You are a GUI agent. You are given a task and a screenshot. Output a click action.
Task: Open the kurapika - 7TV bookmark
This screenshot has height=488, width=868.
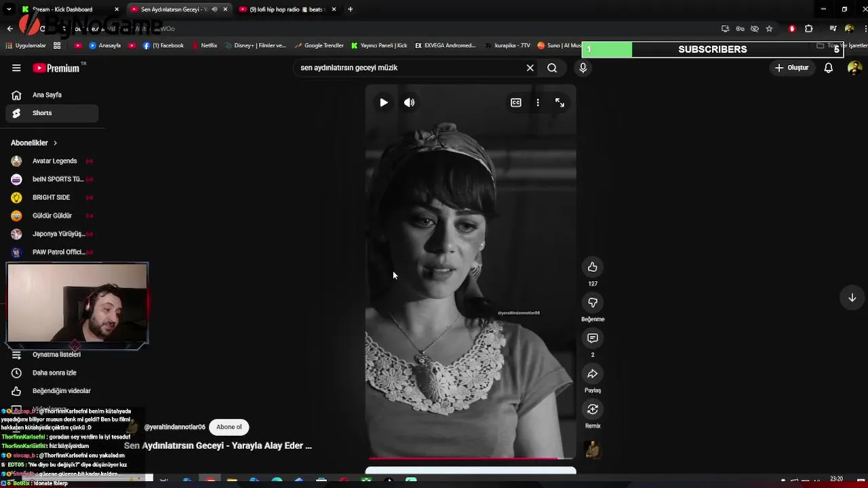(x=507, y=45)
